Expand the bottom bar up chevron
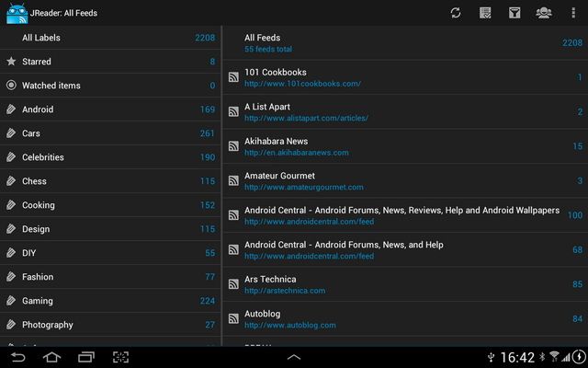Image resolution: width=588 pixels, height=368 pixels. [x=294, y=358]
